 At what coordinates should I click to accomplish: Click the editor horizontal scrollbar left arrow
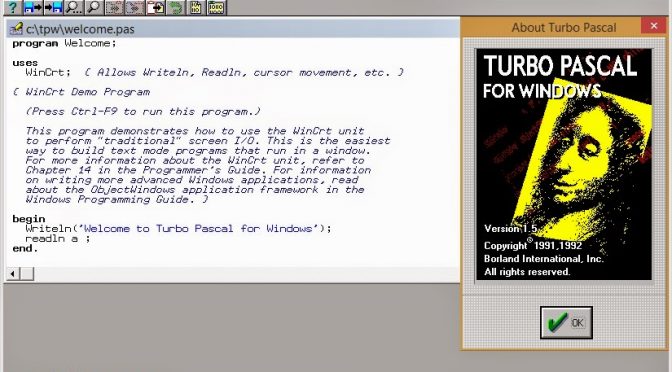(13, 273)
